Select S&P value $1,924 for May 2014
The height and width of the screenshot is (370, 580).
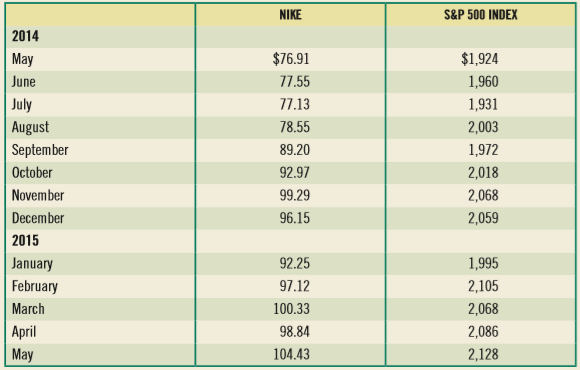click(x=480, y=59)
